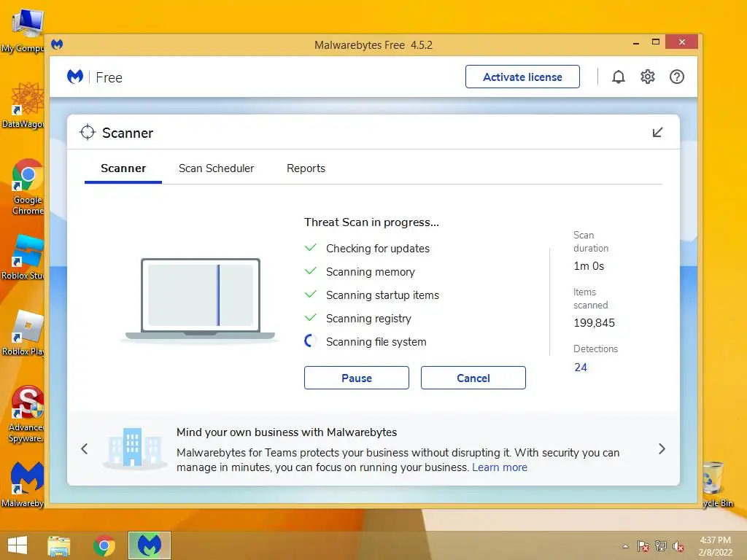The width and height of the screenshot is (747, 560).
Task: Click the 'Free' edition label
Action: [x=109, y=77]
